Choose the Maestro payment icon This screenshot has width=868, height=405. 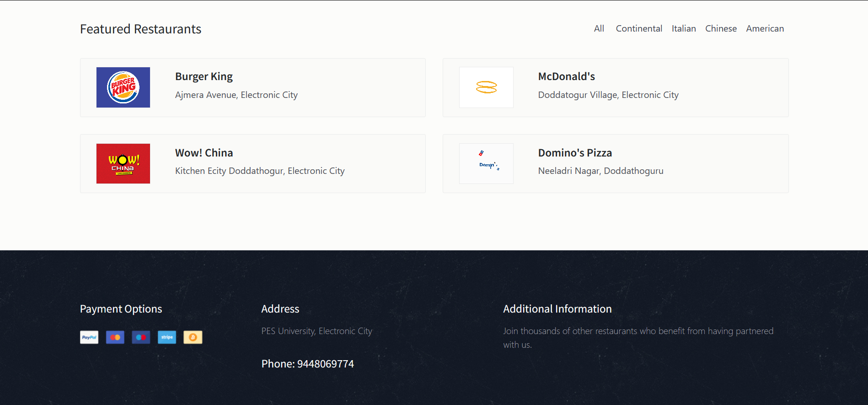(x=141, y=337)
